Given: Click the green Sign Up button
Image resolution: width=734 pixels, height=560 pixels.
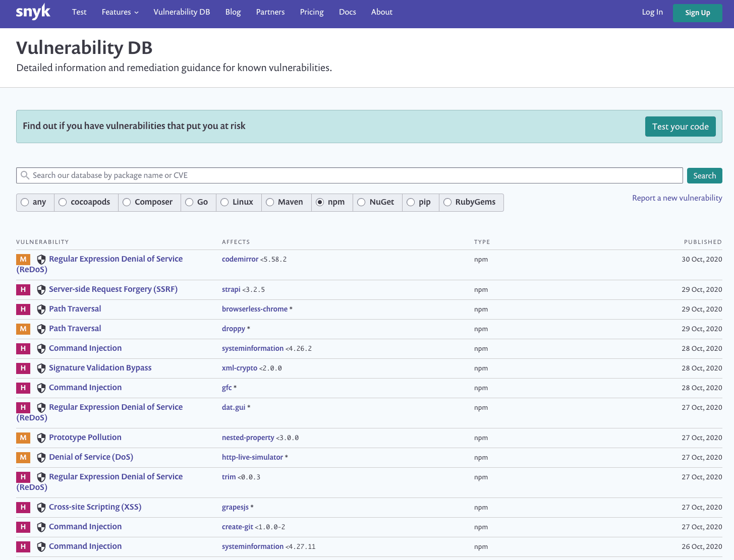Looking at the screenshot, I should [697, 13].
